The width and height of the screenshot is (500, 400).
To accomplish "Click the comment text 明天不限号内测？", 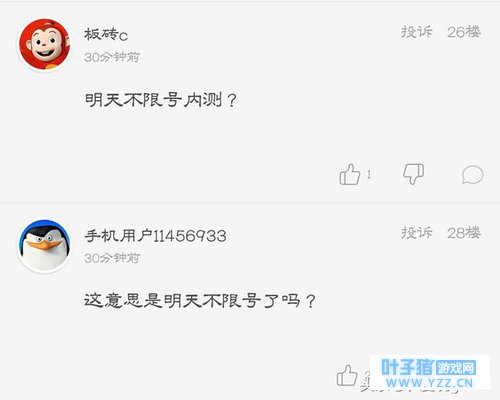I will tap(161, 100).
